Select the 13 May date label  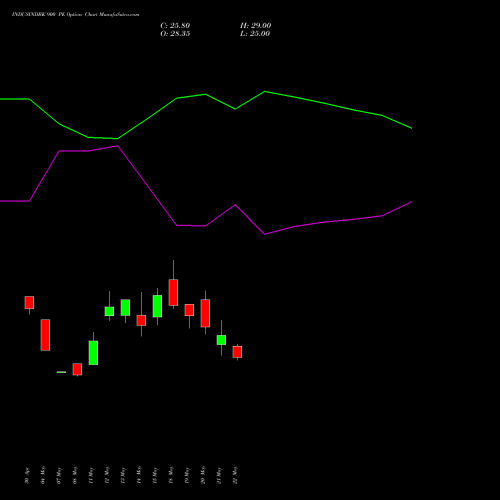point(123,475)
